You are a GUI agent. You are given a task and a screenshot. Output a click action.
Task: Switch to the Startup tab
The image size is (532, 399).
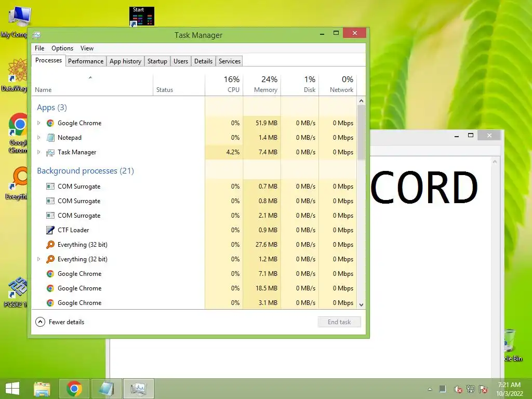coord(157,61)
